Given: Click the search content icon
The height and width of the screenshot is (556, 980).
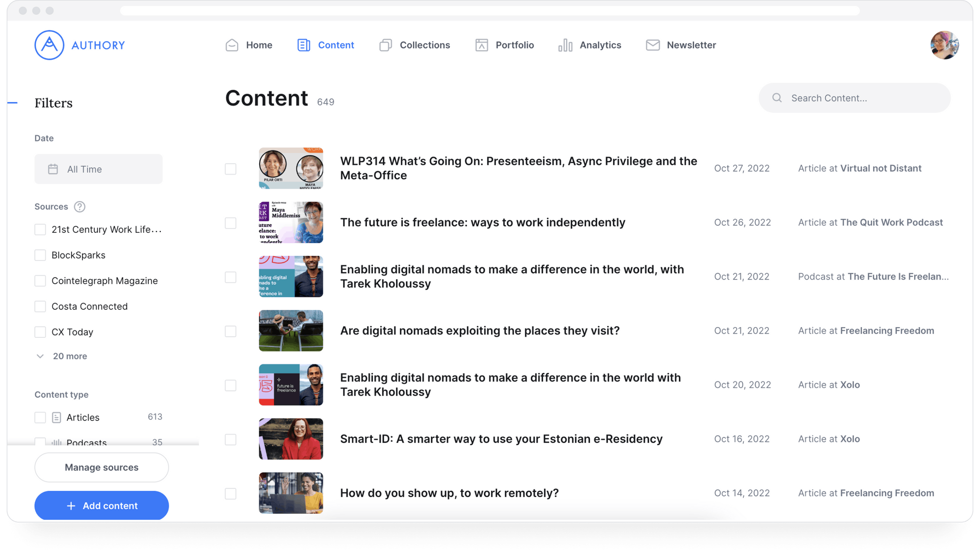Looking at the screenshot, I should coord(778,98).
